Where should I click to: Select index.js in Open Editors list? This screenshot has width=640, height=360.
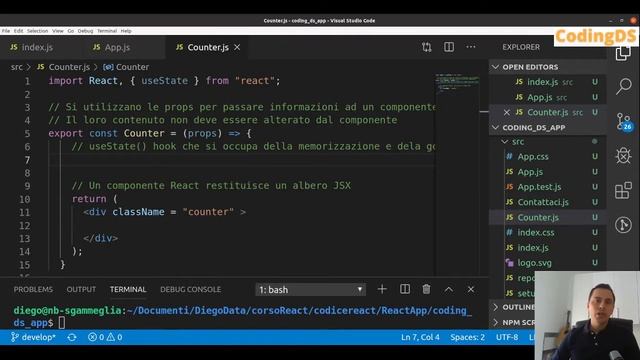[x=547, y=82]
